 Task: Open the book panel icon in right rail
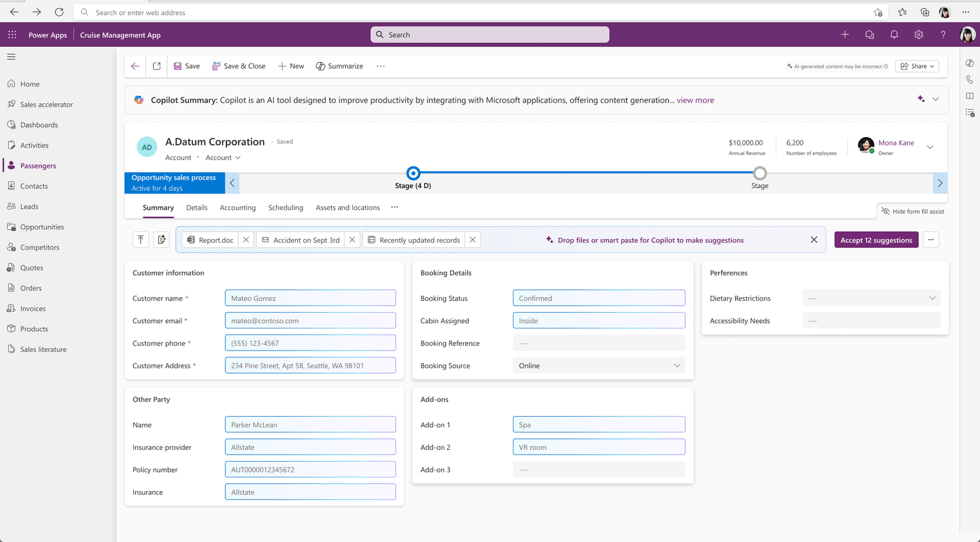970,96
